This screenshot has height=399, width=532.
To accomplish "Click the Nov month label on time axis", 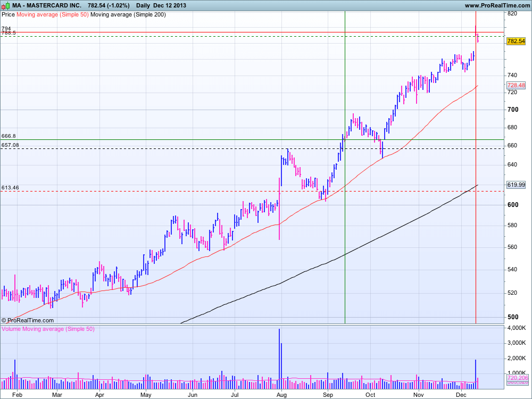I will pyautogui.click(x=419, y=395).
